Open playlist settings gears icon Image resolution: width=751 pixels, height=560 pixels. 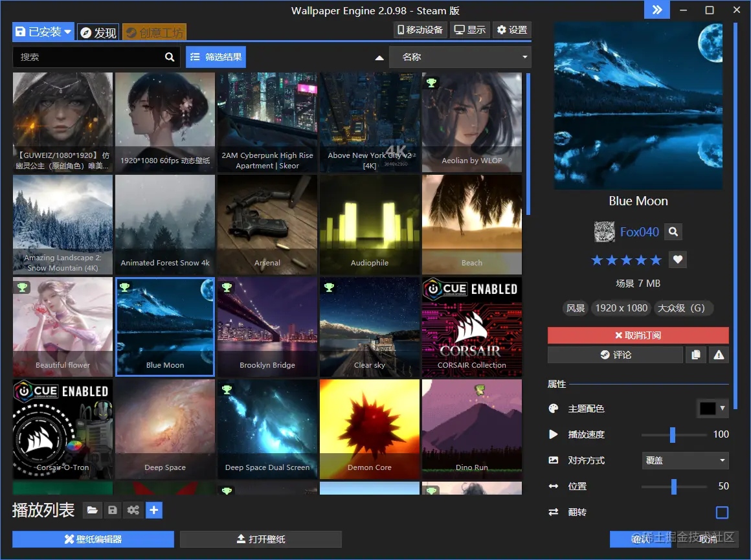(x=133, y=510)
